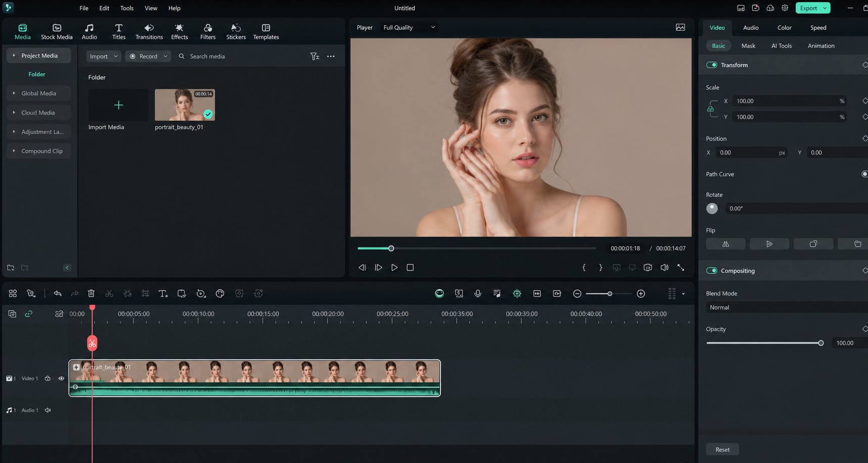Click the Reset button
The width and height of the screenshot is (868, 463).
(x=722, y=450)
